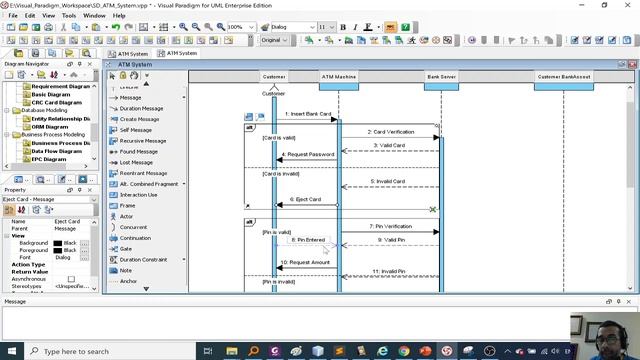Click the '6: Eject Card' message label
Image resolution: width=640 pixels, height=360 pixels.
[x=305, y=199]
